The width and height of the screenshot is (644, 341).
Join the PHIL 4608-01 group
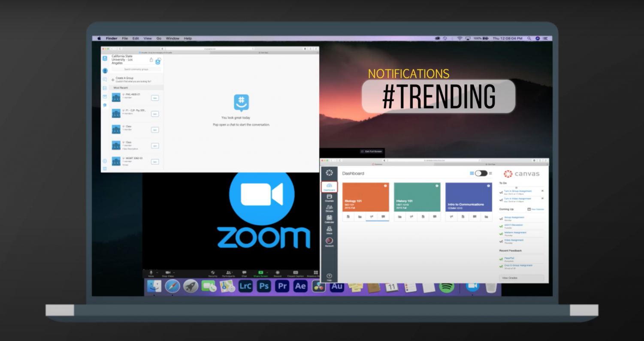[155, 98]
